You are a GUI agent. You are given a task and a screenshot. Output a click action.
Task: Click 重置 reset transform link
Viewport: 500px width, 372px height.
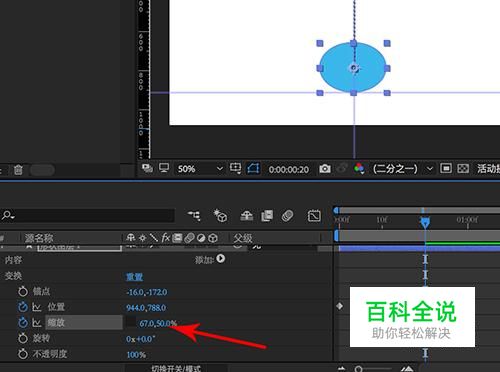pos(134,277)
